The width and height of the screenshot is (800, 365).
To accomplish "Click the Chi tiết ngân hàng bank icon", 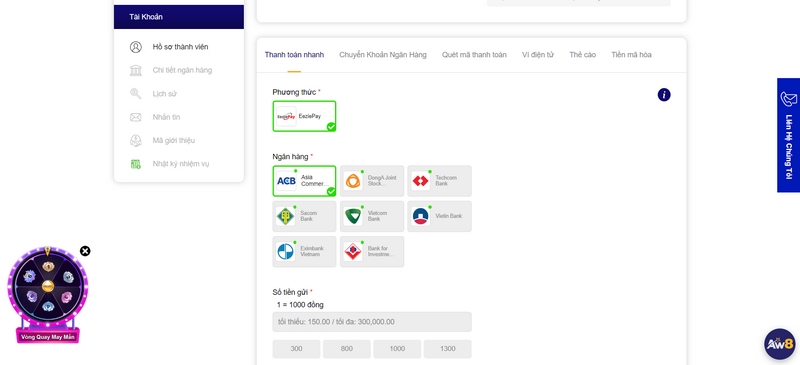I will pyautogui.click(x=136, y=70).
